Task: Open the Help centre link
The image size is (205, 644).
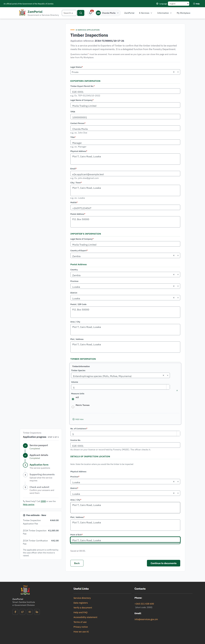Action: pos(29,505)
